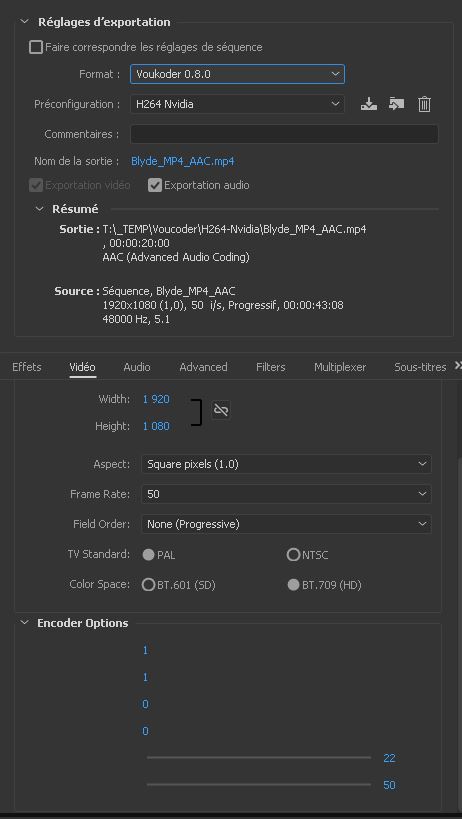Click the encoder slider with value 22
The height and width of the screenshot is (819, 462).
point(259,757)
